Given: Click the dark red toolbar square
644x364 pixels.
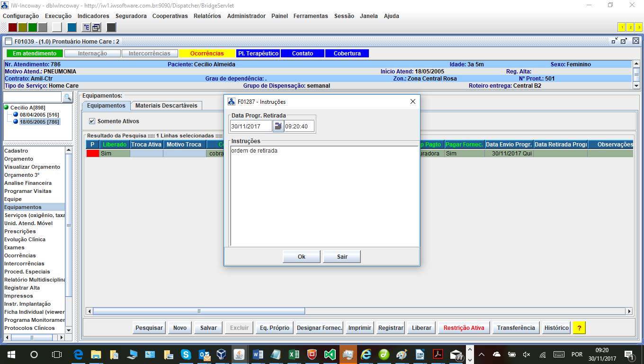Looking at the screenshot, I should point(13,27).
